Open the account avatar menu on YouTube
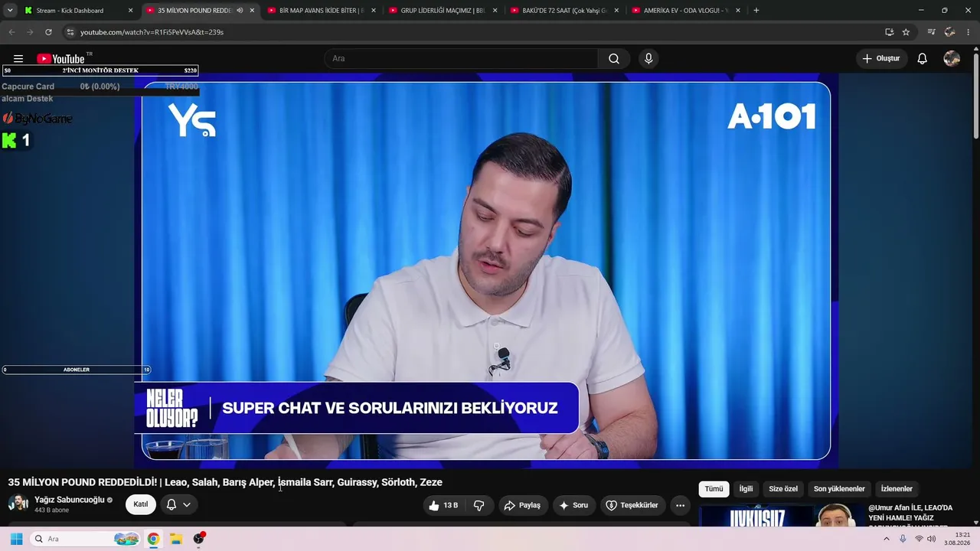 (x=952, y=59)
